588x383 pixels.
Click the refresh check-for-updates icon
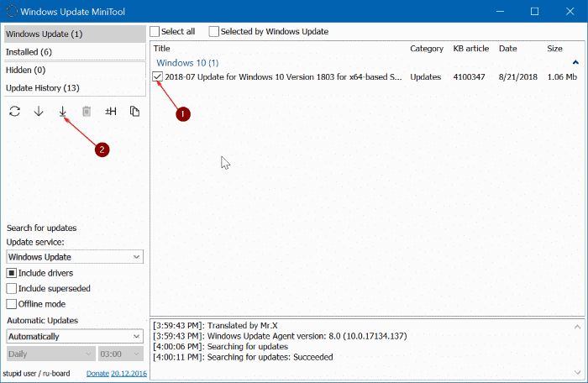pos(14,112)
